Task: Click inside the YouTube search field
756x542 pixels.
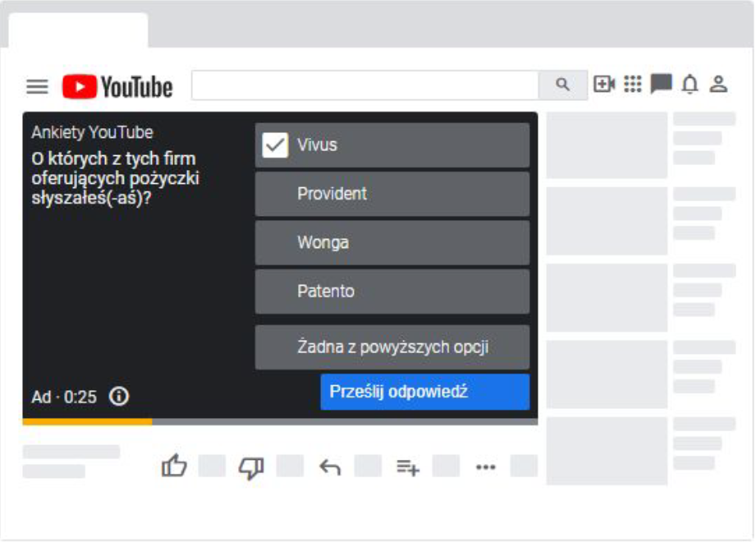Action: [365, 85]
